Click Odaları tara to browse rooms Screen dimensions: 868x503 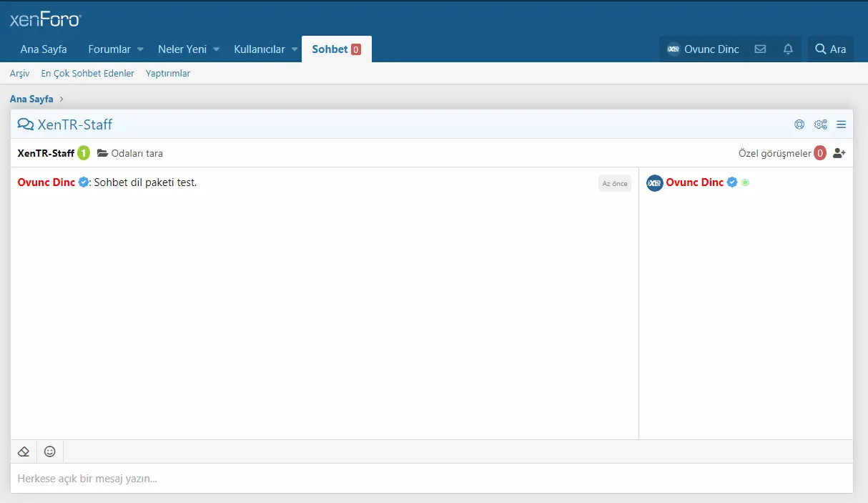point(130,153)
